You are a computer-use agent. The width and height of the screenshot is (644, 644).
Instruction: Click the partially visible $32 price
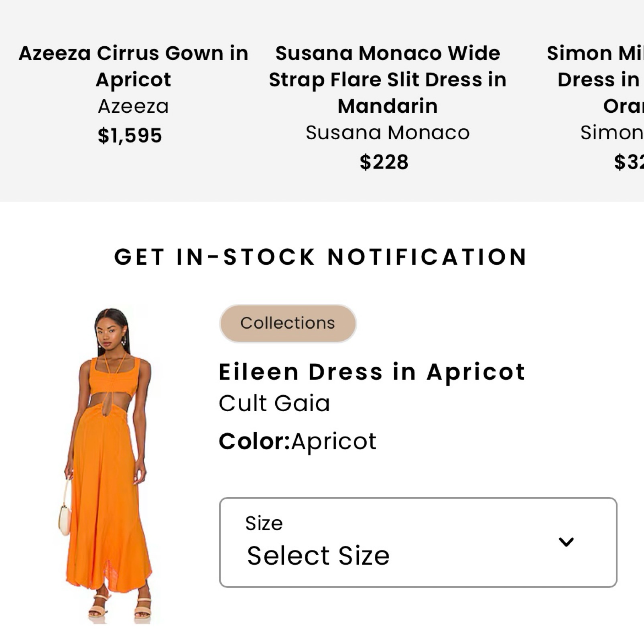[628, 162]
